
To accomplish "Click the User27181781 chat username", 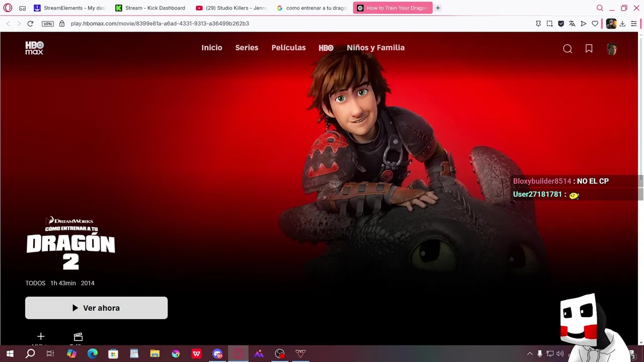I will click(537, 194).
